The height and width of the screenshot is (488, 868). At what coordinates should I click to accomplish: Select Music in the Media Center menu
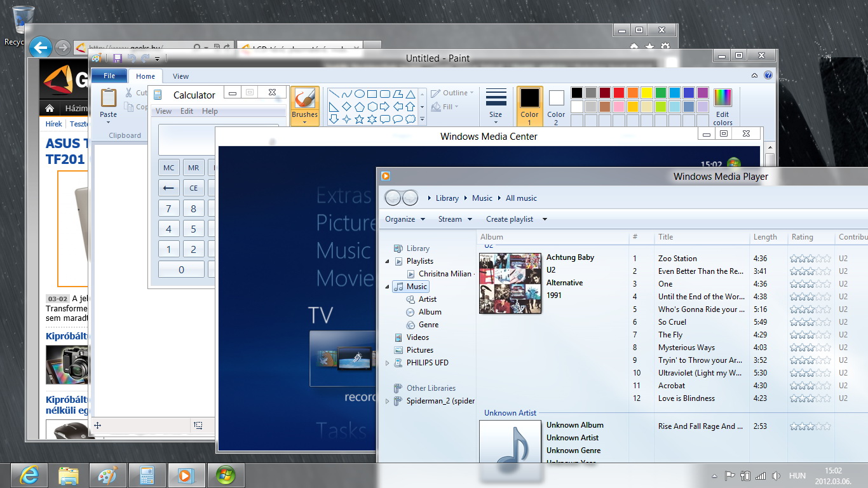pyautogui.click(x=342, y=250)
